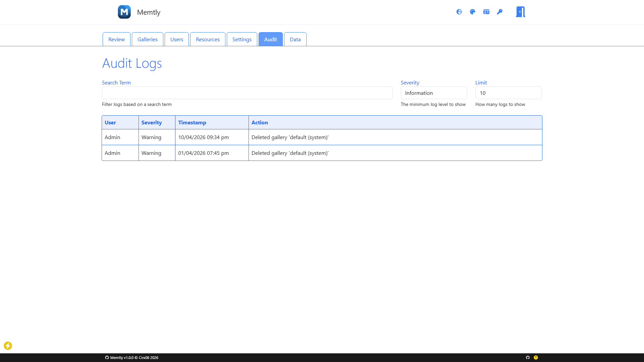
Task: Click the Memtly logo icon
Action: (x=124, y=12)
